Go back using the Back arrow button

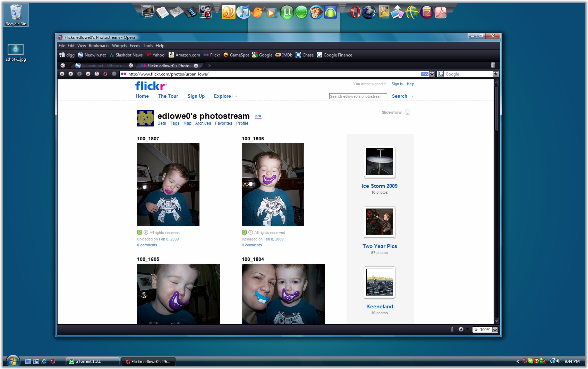click(x=71, y=74)
